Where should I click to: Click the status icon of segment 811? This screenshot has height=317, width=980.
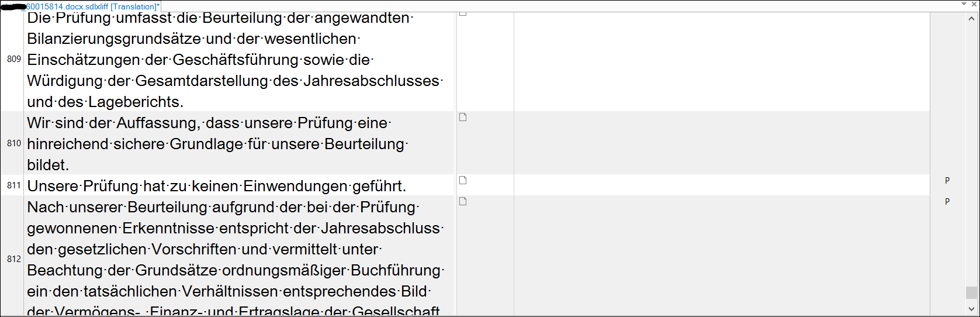click(x=463, y=180)
